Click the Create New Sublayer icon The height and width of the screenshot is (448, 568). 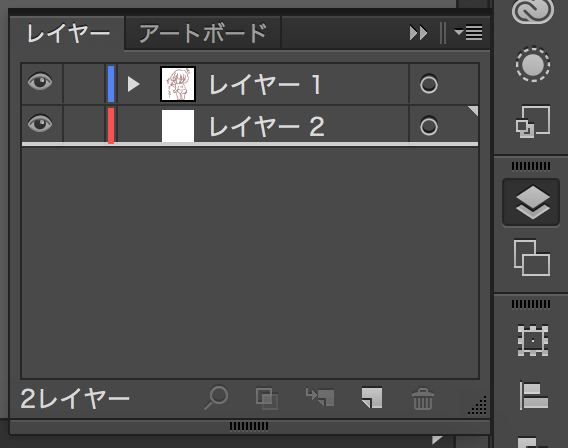click(x=320, y=397)
